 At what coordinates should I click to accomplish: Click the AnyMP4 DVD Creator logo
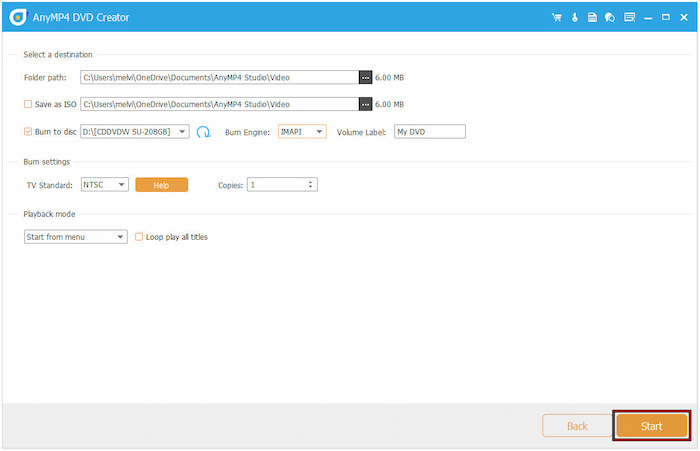click(x=16, y=18)
